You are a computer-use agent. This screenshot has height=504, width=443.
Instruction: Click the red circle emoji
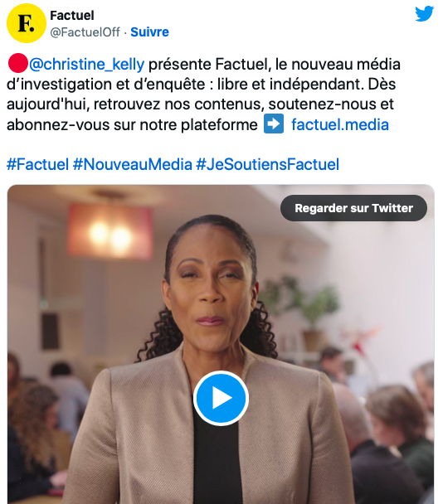tap(17, 63)
